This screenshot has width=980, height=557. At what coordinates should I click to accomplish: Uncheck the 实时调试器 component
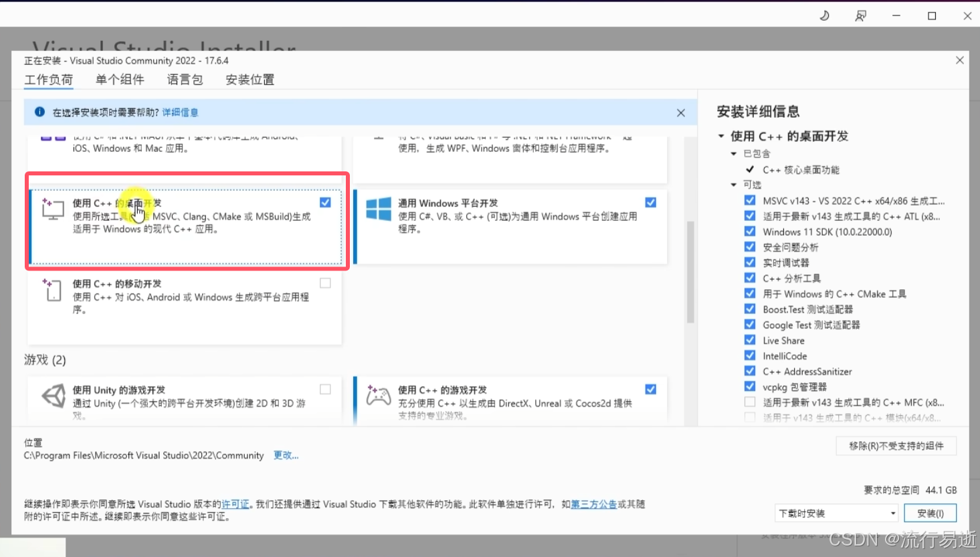click(x=750, y=262)
